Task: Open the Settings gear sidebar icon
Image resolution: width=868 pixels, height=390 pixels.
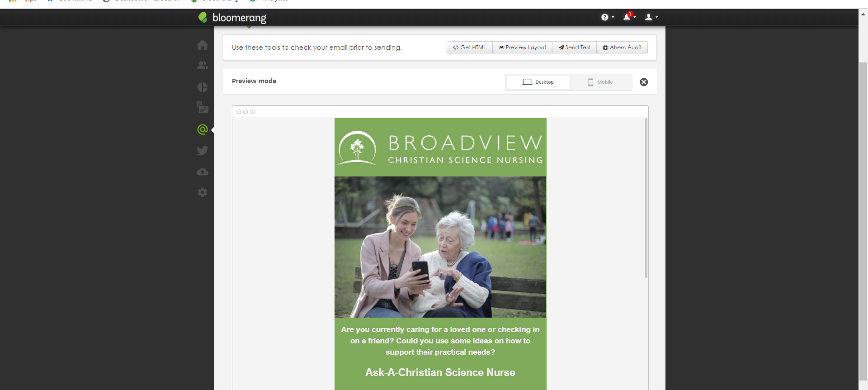Action: pos(203,193)
